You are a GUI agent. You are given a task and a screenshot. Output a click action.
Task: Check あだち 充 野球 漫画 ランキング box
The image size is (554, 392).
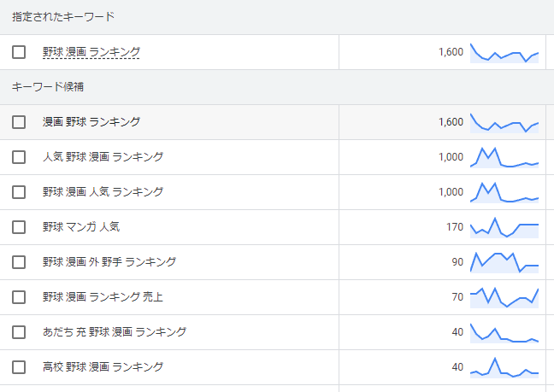(19, 332)
